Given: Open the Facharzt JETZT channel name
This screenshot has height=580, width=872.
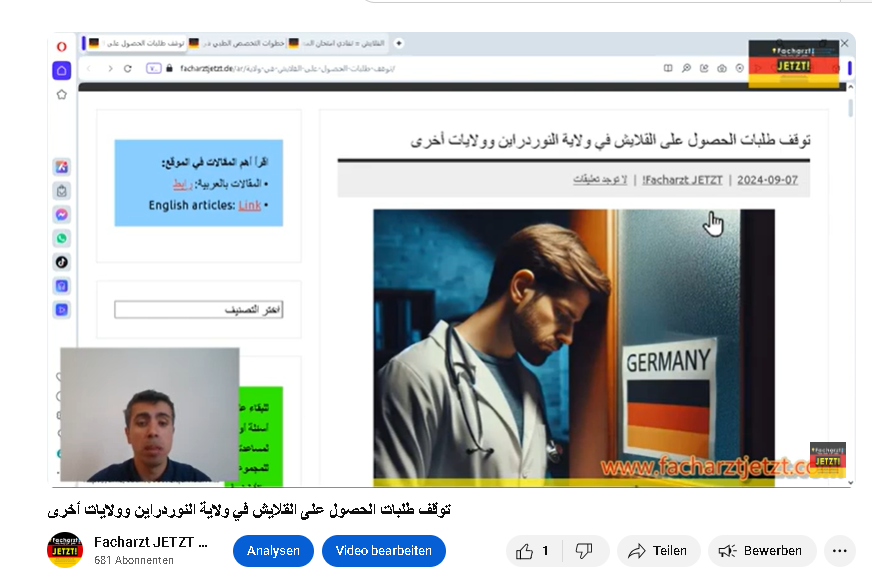Looking at the screenshot, I should 150,542.
